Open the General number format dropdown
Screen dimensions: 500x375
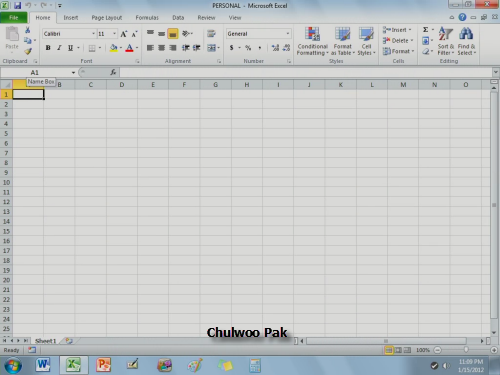pyautogui.click(x=287, y=34)
